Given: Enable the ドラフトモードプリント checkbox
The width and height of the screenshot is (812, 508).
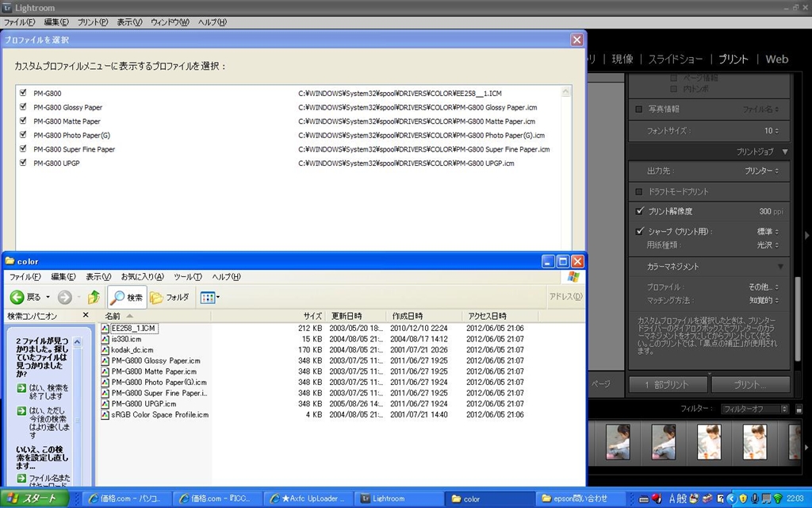Looking at the screenshot, I should (639, 192).
